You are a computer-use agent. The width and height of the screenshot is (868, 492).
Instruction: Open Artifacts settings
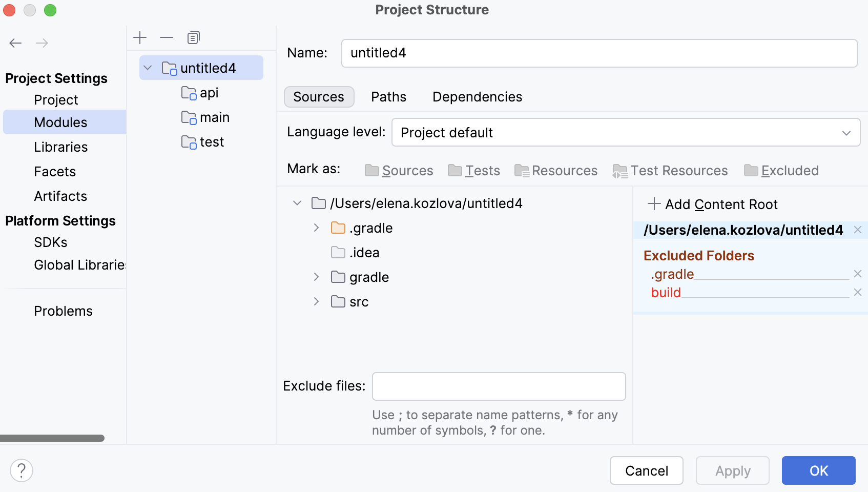pyautogui.click(x=60, y=196)
